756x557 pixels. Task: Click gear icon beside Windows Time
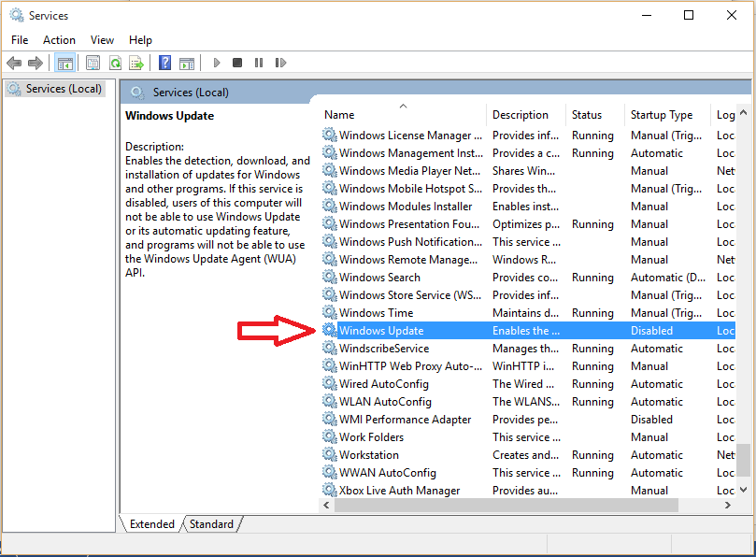pos(329,312)
